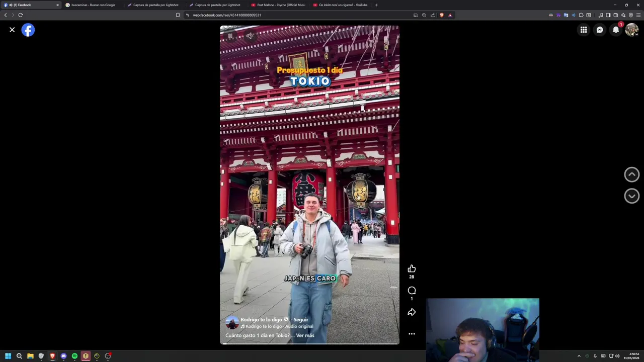Open the taskbar clock and date

(x=631, y=356)
